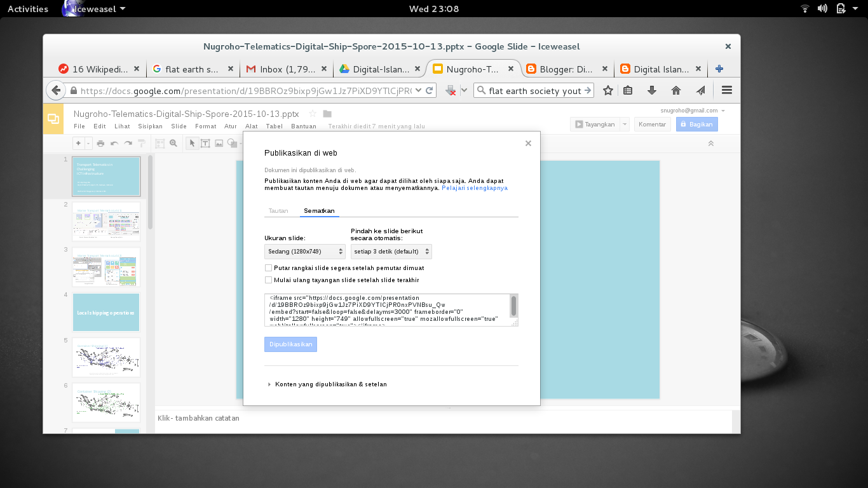Enable 'Mulai ulang tayangan slide' checkbox
This screenshot has width=868, height=488.
[x=268, y=280]
